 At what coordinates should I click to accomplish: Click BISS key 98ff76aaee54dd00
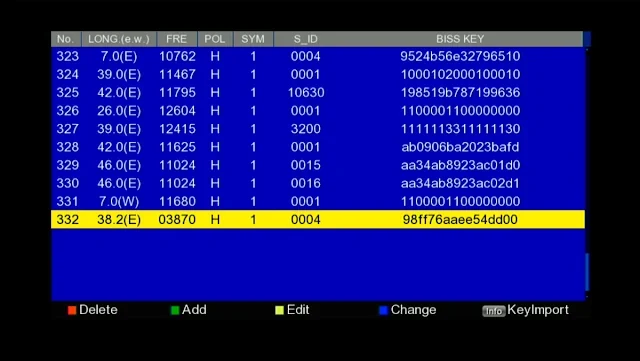click(460, 219)
